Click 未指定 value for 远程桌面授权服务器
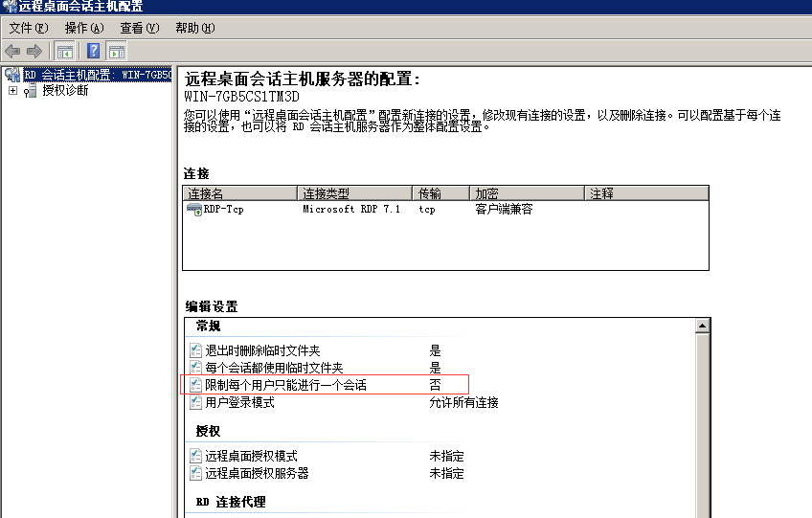Viewport: 812px width, 518px height. coord(446,473)
